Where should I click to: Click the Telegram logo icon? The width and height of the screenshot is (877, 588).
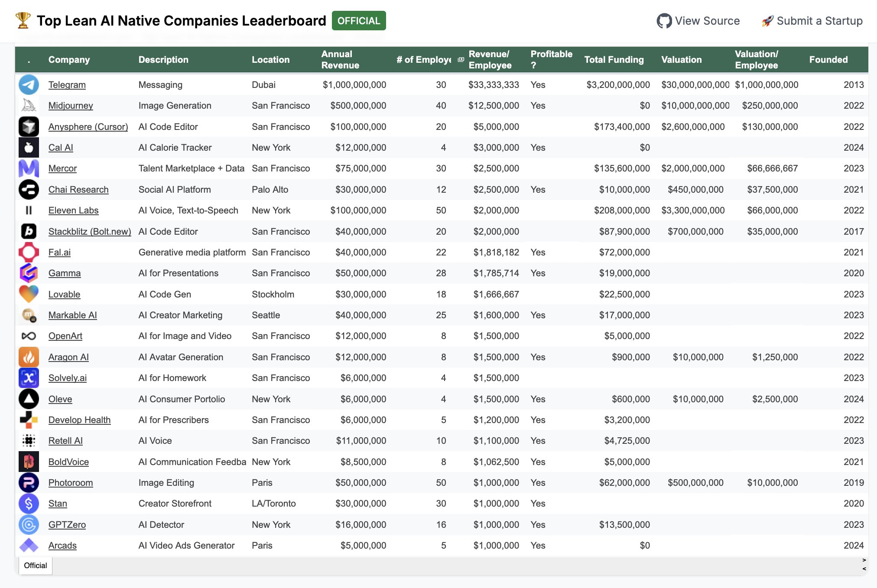click(x=29, y=85)
